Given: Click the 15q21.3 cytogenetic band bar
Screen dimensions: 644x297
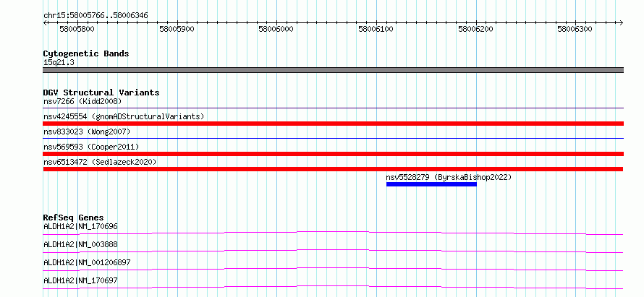Looking at the screenshot, I should (333, 70).
